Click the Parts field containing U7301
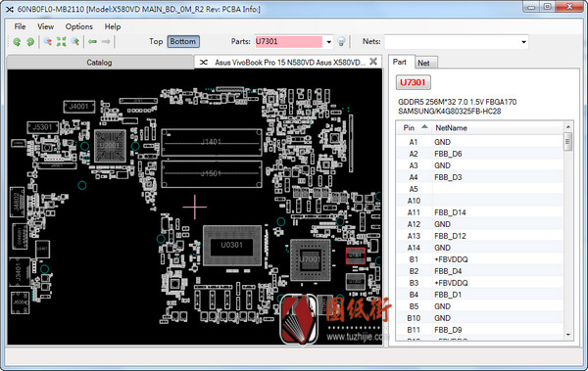588x371 pixels. coord(288,41)
